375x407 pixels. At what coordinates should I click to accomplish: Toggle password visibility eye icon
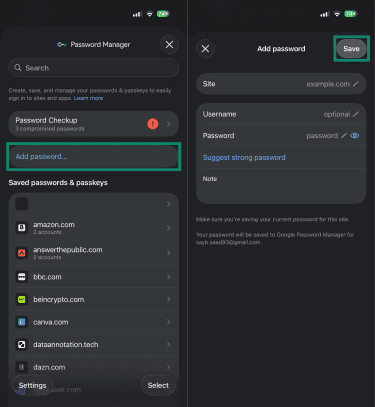(355, 135)
